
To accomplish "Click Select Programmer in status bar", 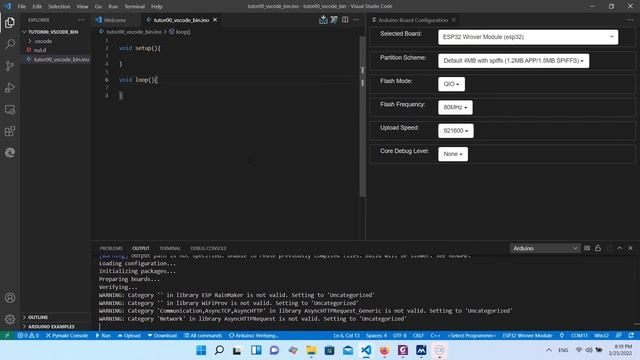I will pyautogui.click(x=471, y=336).
